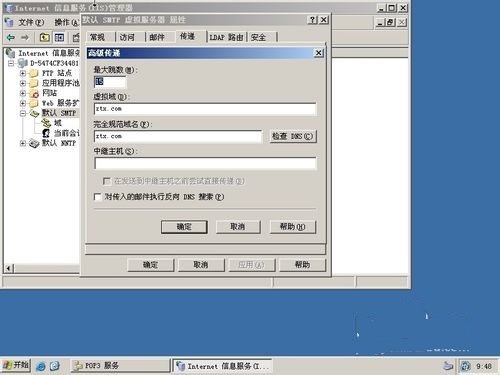Confirm 高级传递 dialog with 确定
The image size is (500, 375).
184,227
